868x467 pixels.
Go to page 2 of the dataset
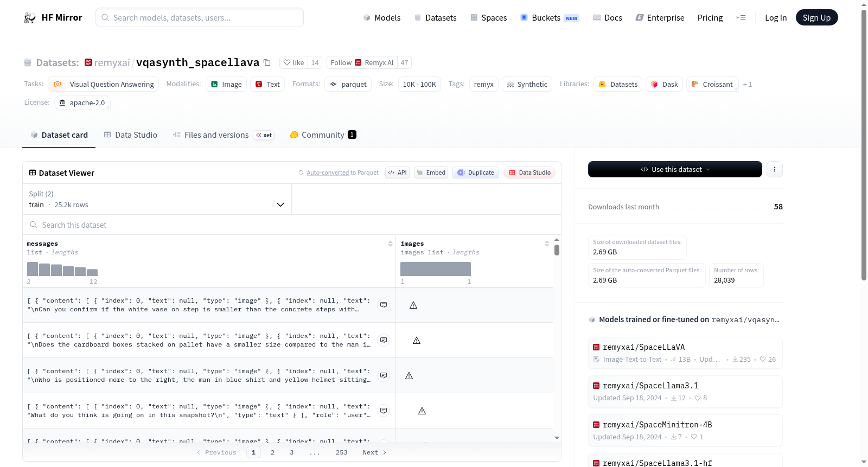[x=272, y=452]
